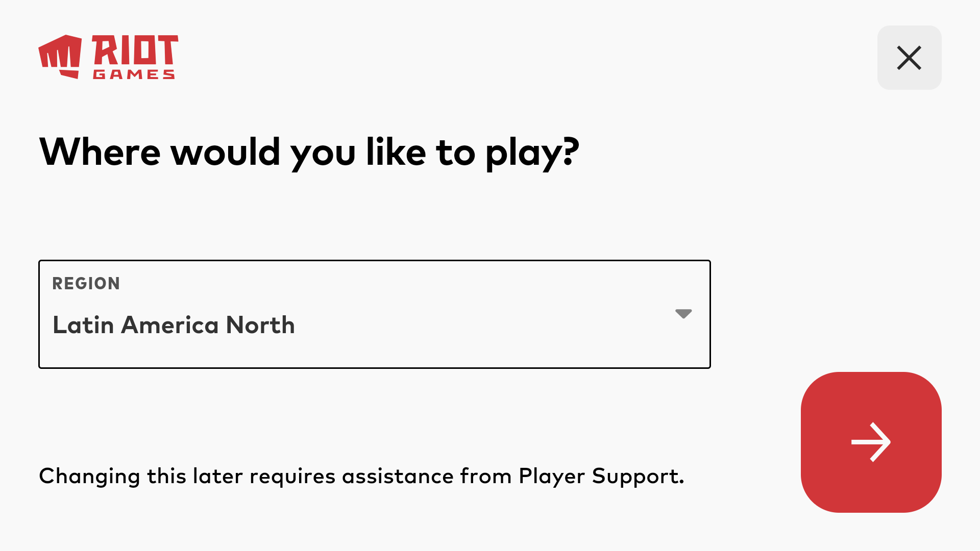Open the Latin America North region selector
The height and width of the screenshot is (551, 980).
coord(374,314)
